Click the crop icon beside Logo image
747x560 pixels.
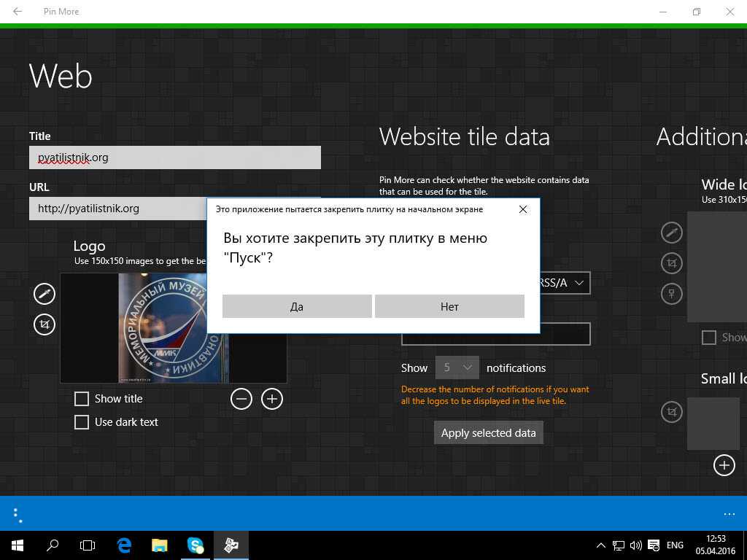(44, 324)
